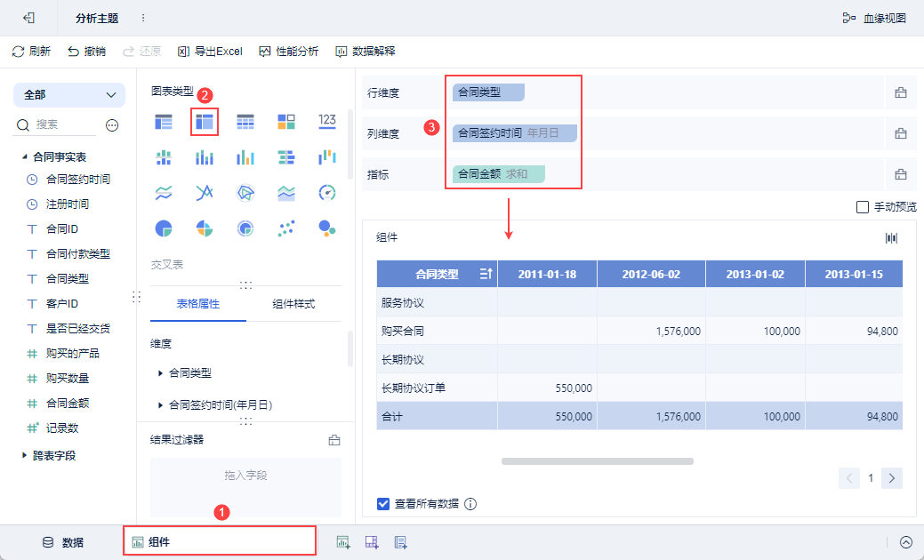Screen dimensions: 924x560
Task: Uncheck 查看所有数据 checkbox
Action: (x=383, y=504)
